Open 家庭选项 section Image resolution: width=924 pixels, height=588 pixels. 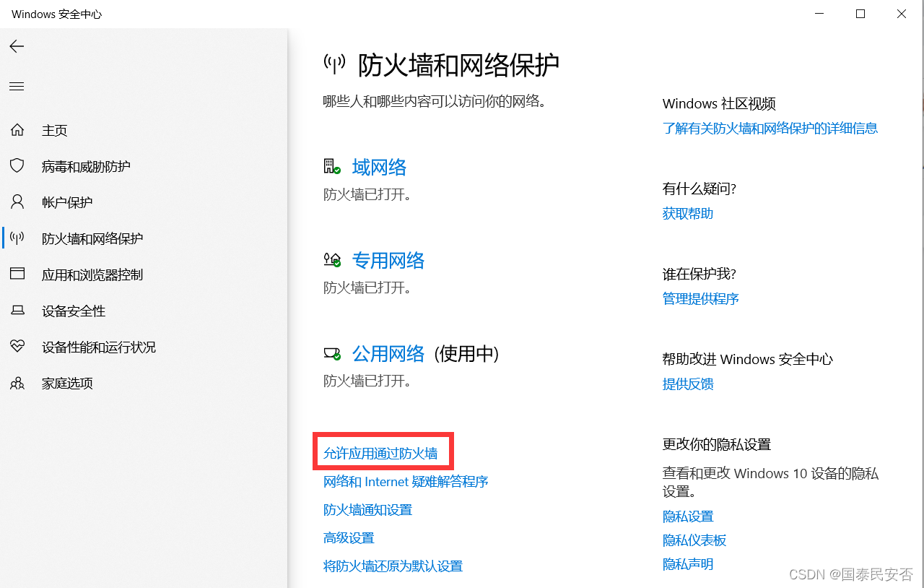(x=67, y=383)
